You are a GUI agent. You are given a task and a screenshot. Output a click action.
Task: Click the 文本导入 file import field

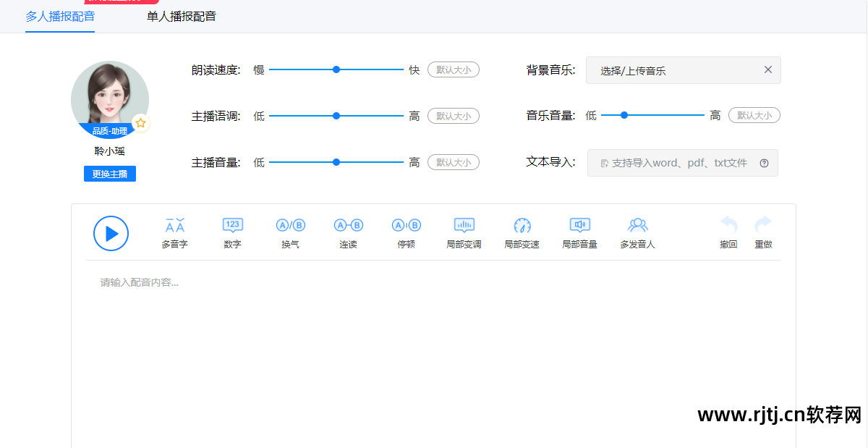coord(683,163)
